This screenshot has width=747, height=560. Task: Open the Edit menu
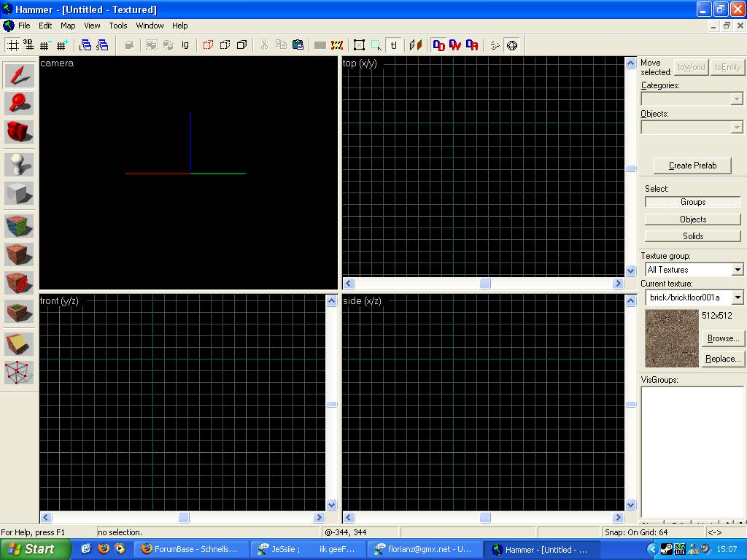click(x=45, y=26)
